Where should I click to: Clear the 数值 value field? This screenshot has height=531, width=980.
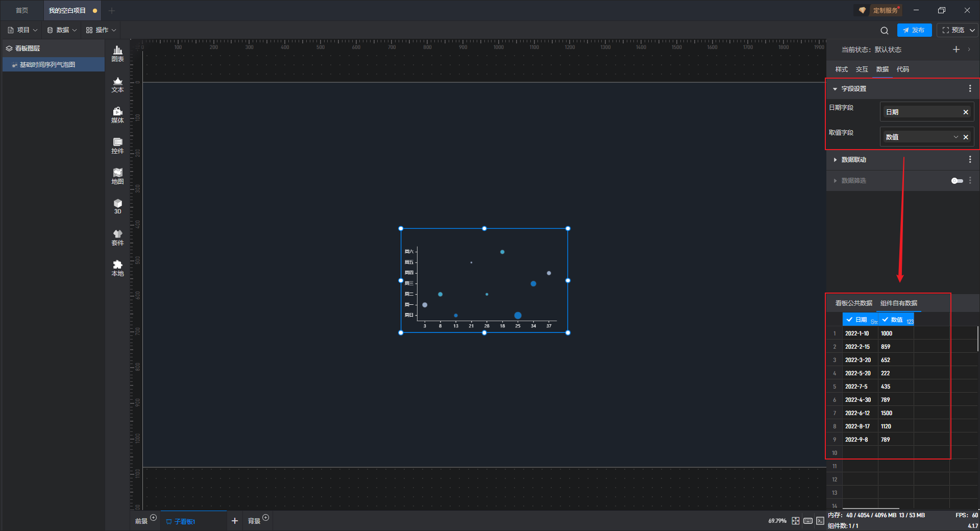click(966, 137)
